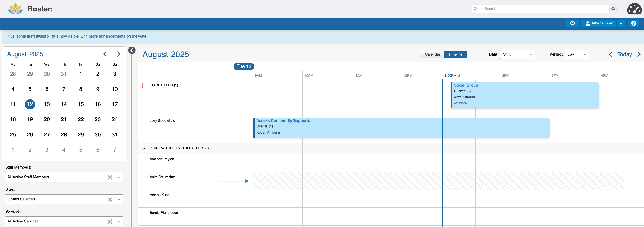Open the Sites dropdown arrow
Viewport: 644px width, 227px height.
pos(119,199)
